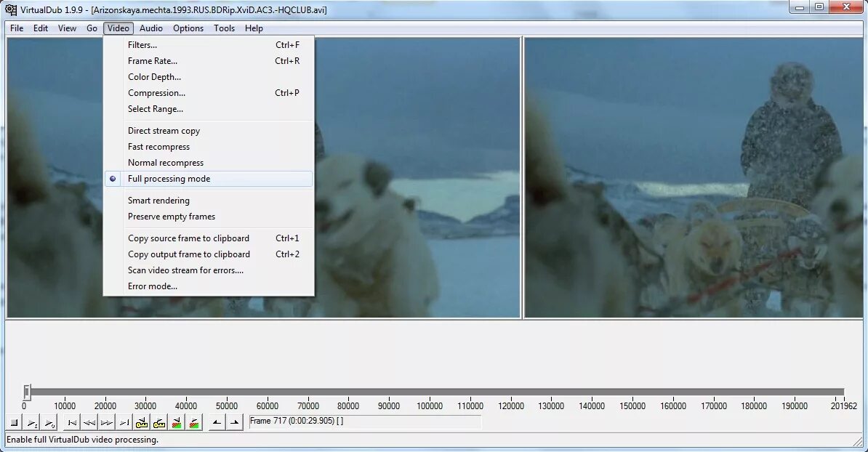Seek timeline to frame 50000 mark

(226, 405)
